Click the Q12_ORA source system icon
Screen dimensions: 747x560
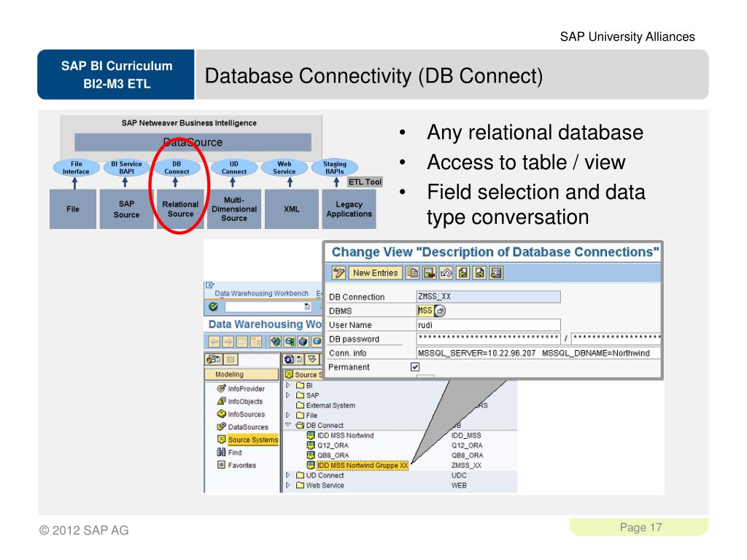tap(311, 446)
